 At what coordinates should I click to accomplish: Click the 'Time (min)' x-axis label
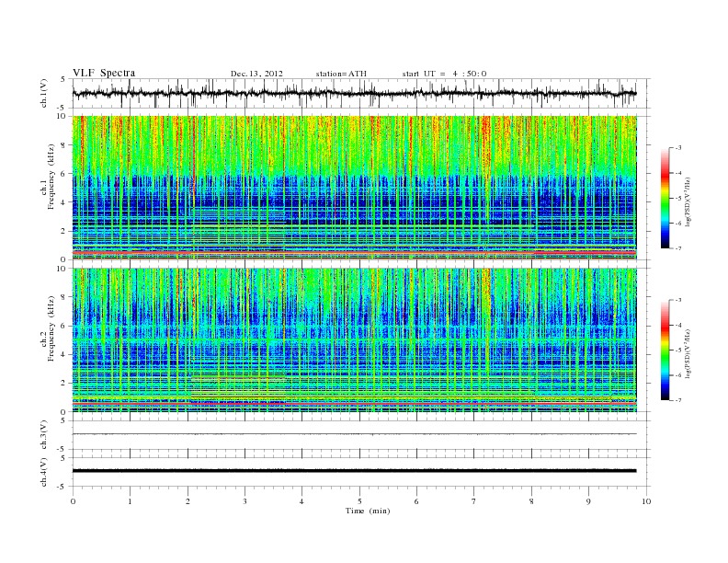click(368, 511)
